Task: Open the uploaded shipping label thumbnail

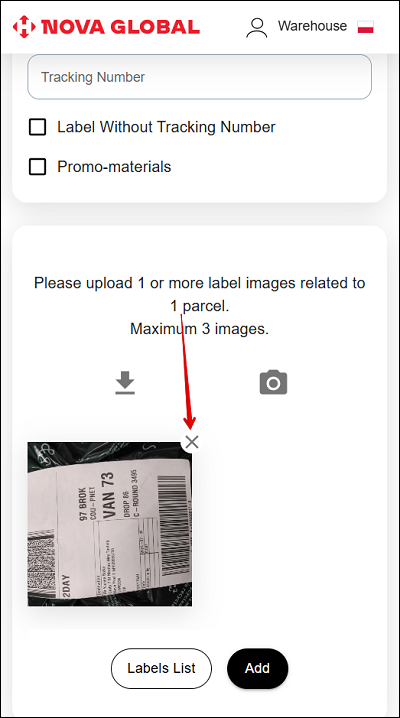Action: click(110, 524)
